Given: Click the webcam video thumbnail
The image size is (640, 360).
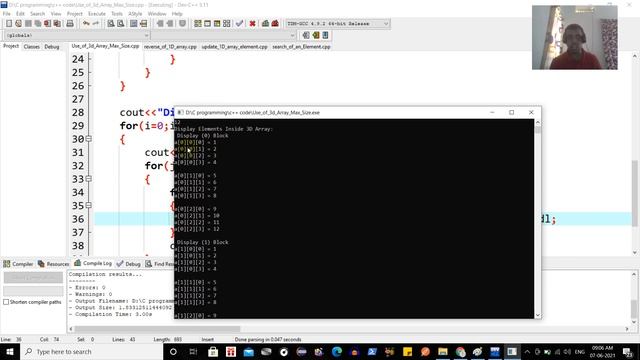Looking at the screenshot, I should coord(575,37).
